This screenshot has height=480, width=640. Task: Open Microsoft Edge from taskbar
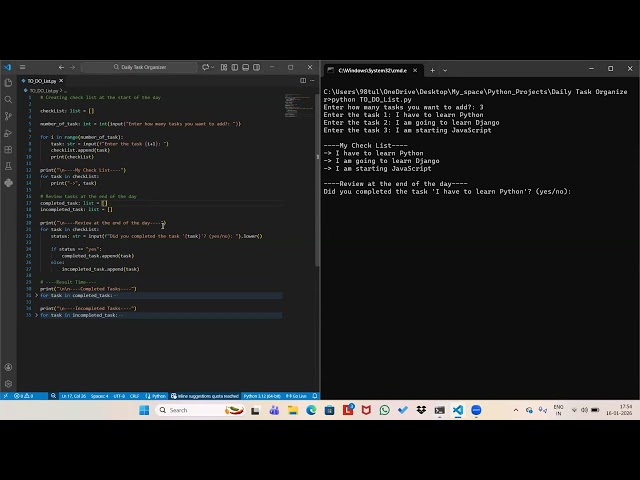[x=311, y=410]
